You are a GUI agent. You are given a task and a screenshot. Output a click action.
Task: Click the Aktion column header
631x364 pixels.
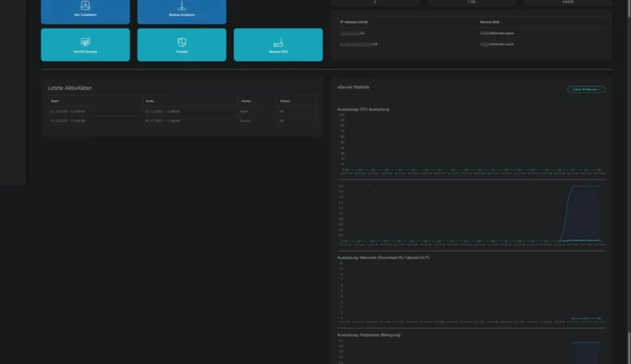pos(246,101)
